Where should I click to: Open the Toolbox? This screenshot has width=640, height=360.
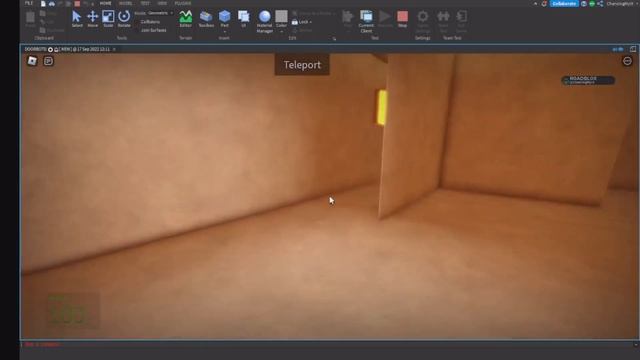coord(206,19)
